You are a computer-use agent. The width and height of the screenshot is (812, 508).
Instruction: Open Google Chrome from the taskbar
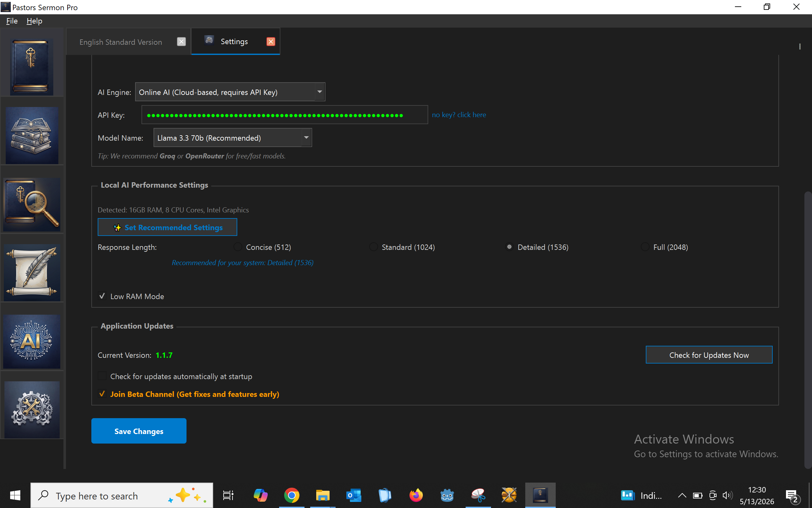[x=291, y=495]
